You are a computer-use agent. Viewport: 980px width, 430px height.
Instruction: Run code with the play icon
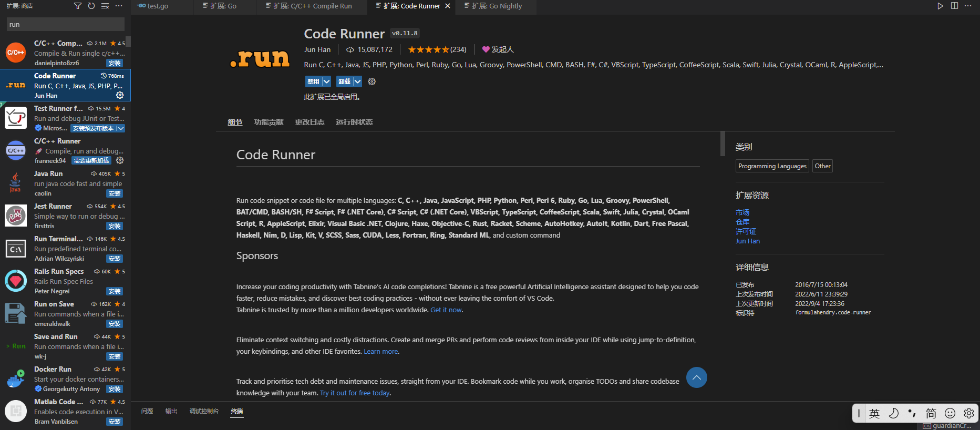(940, 6)
